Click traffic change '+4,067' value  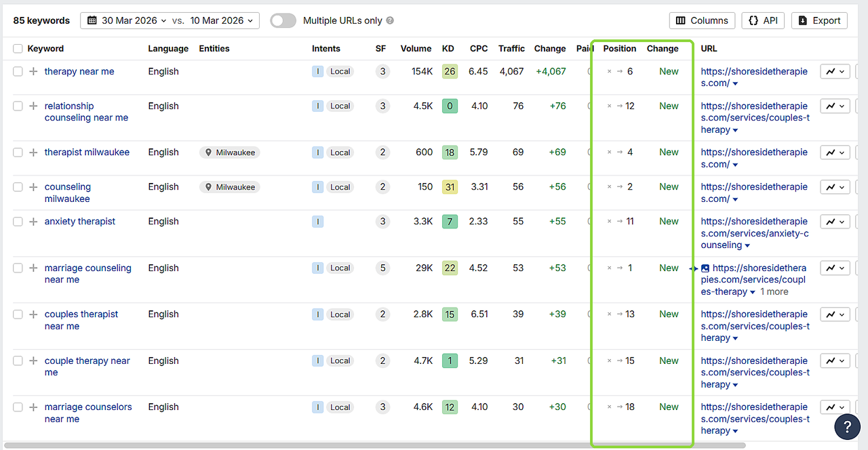pyautogui.click(x=551, y=71)
